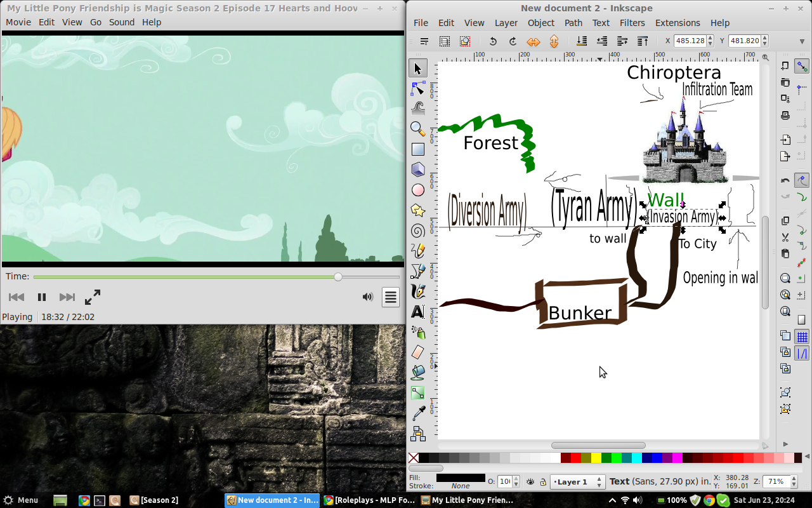Pick the cyan palette swatch
The image size is (812, 508).
tap(637, 458)
